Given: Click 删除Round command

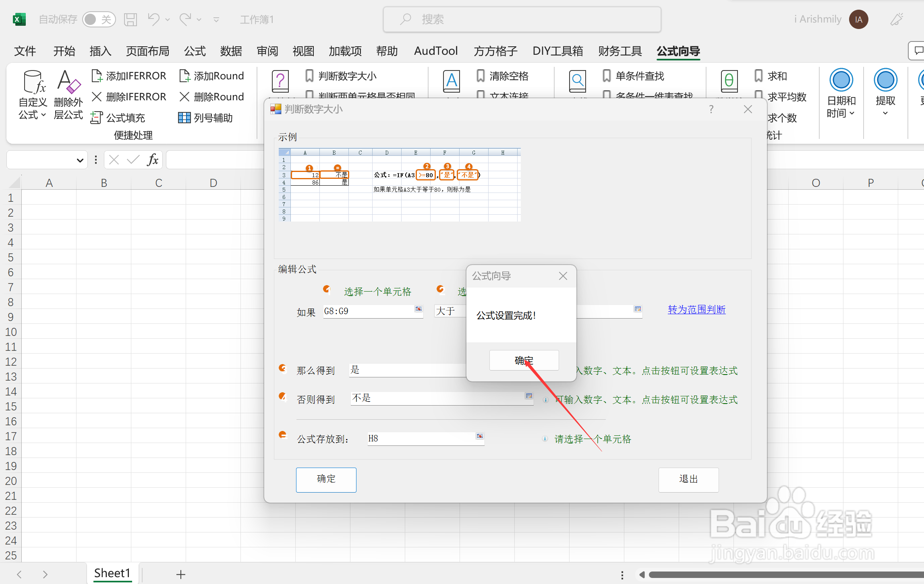Looking at the screenshot, I should [212, 97].
